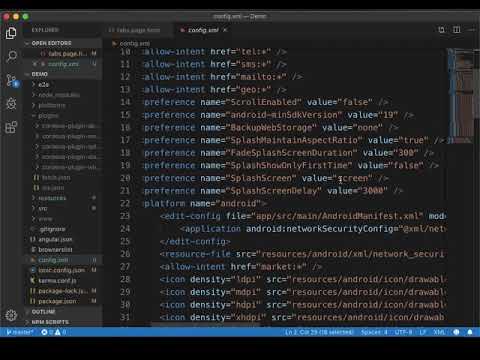Click the master git branch indicator
This screenshot has height=360, width=480.
point(20,332)
